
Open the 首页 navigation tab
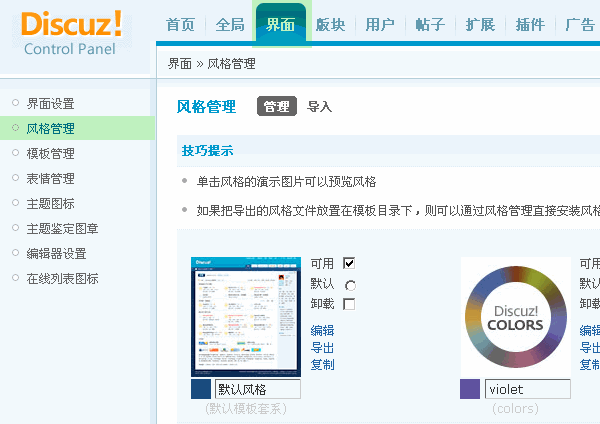pos(180,25)
